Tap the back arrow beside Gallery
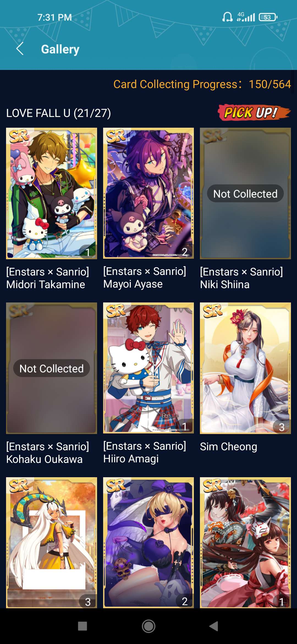The width and height of the screenshot is (297, 644). (20, 49)
